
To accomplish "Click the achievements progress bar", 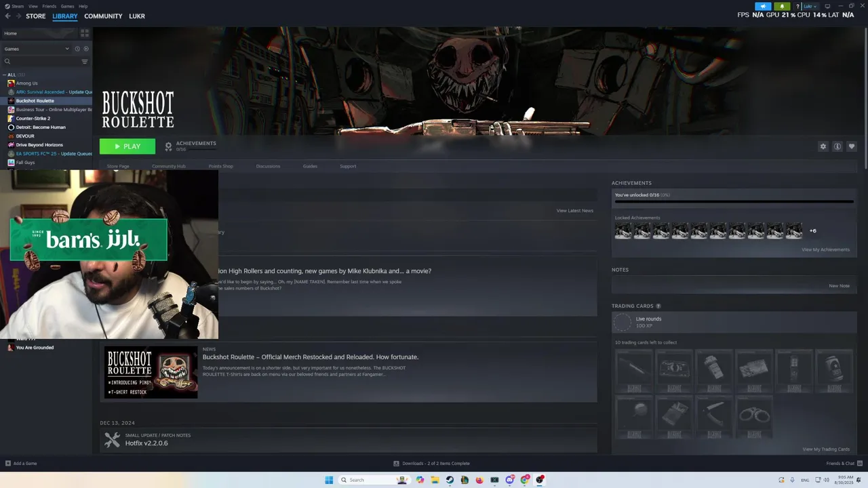I will tap(734, 201).
